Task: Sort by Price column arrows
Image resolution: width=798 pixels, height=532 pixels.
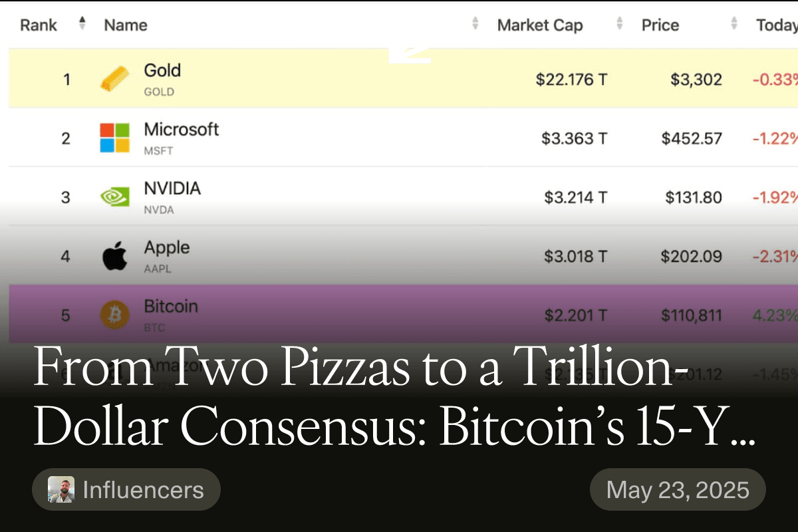Action: pos(734,24)
